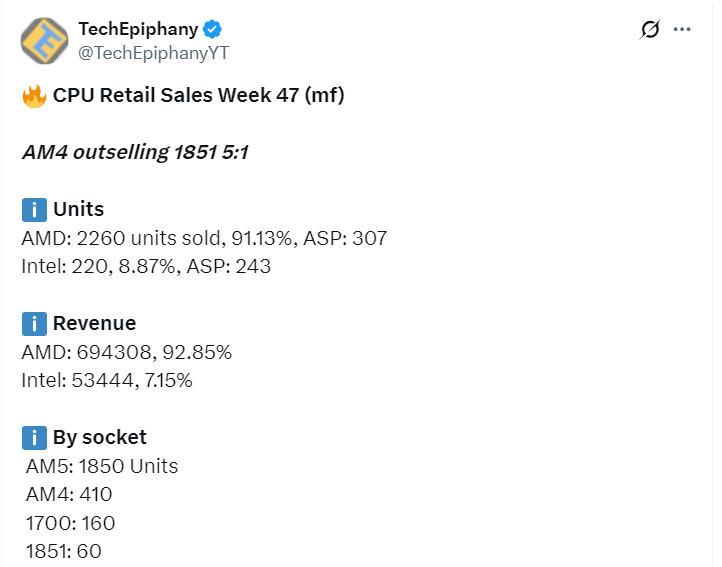Click the bold By socket heading
This screenshot has width=722, height=567.
pyautogui.click(x=99, y=438)
